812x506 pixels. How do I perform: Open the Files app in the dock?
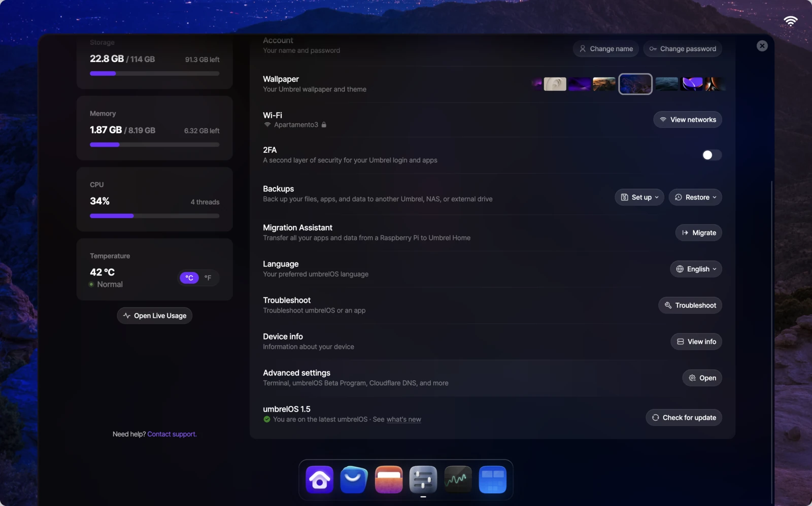388,479
